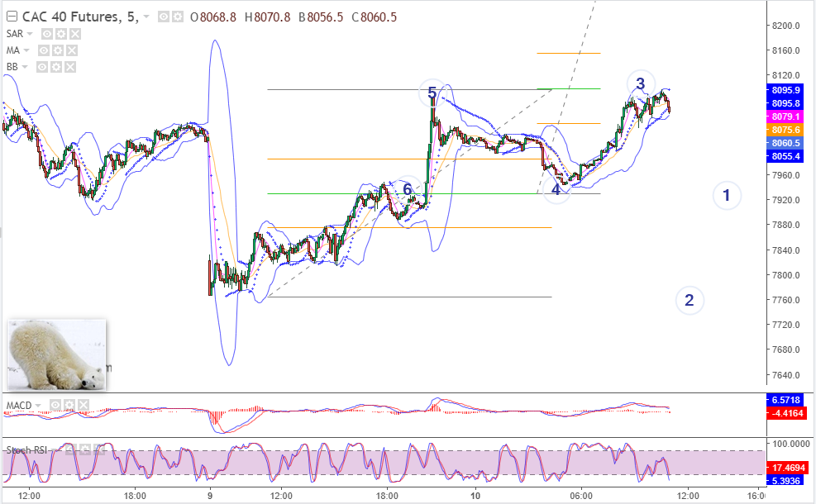
Task: Hide the MA indicator with eye icon
Action: tap(44, 50)
